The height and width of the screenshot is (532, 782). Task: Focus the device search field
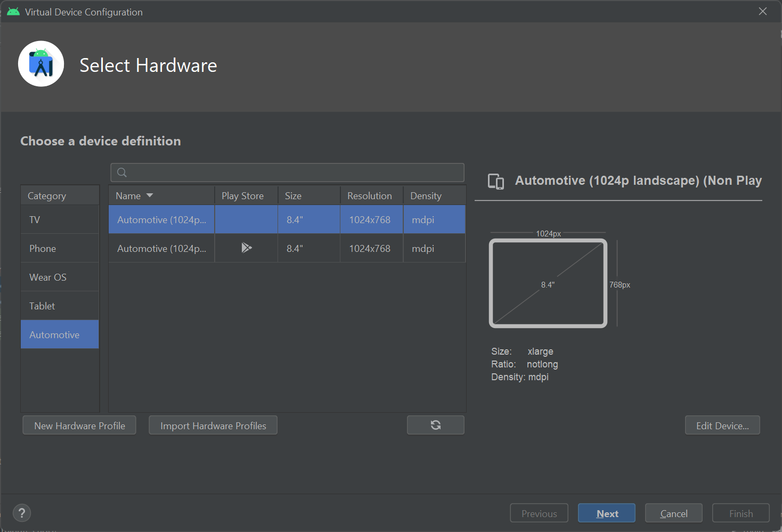tap(287, 173)
